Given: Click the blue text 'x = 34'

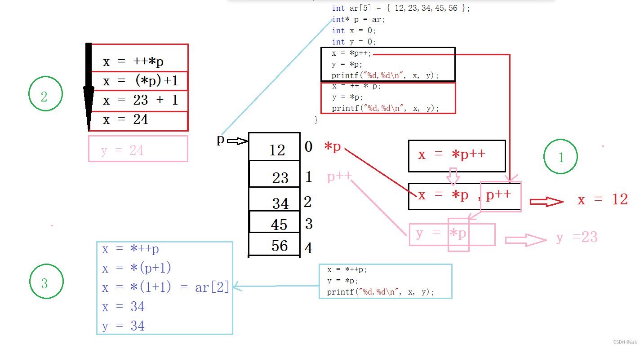Looking at the screenshot, I should [123, 307].
